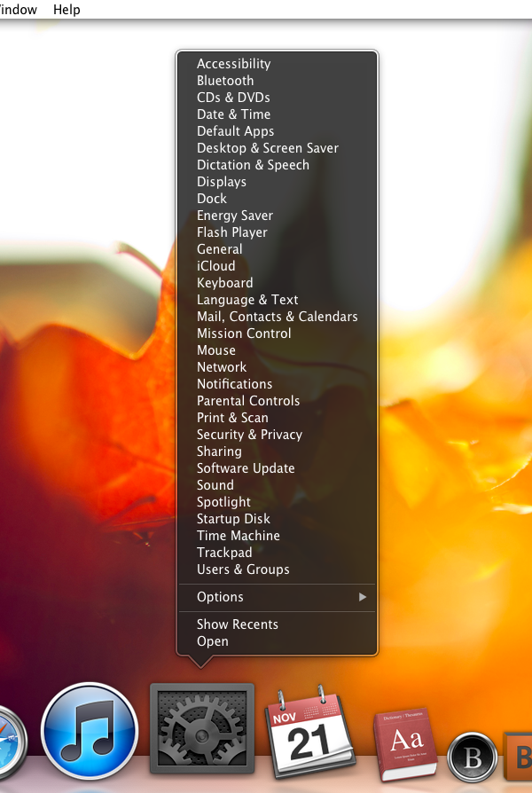The image size is (532, 793).
Task: Click Open at the menu bottom
Action: tap(213, 641)
